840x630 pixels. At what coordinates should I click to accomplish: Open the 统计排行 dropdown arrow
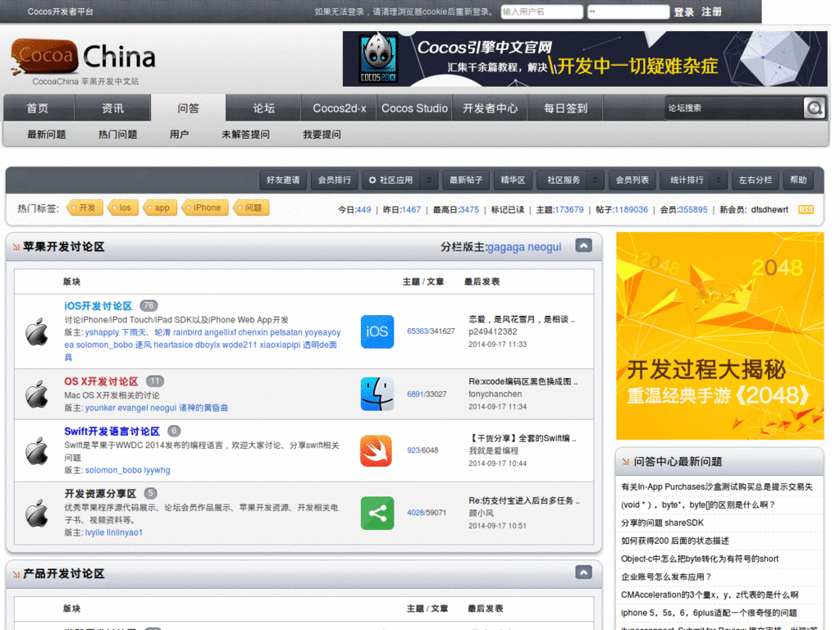[x=719, y=180]
